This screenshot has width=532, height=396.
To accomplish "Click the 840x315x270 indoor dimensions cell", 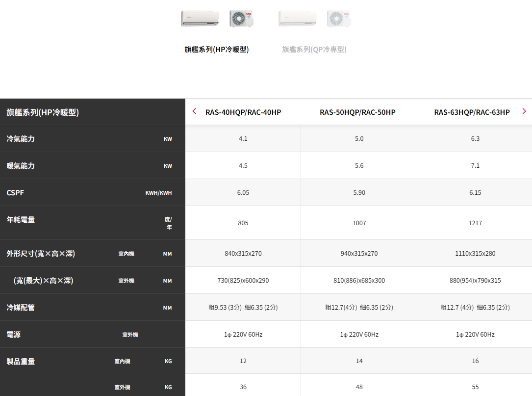I will click(243, 254).
